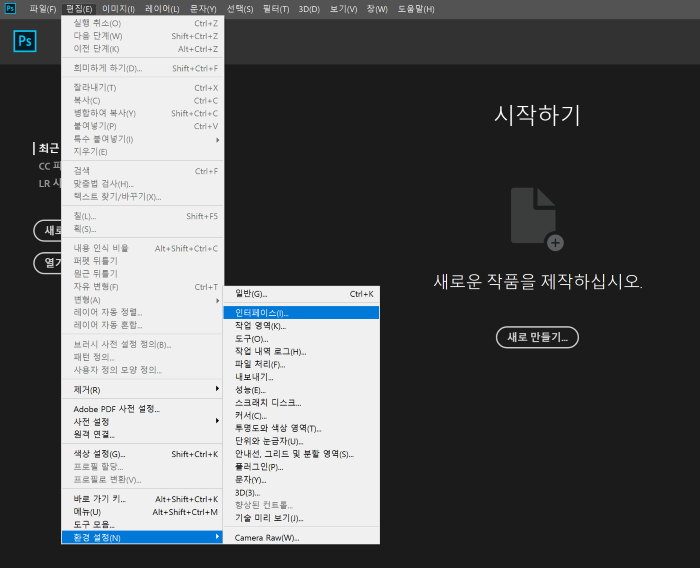Open the 창(W) menu
Image resolution: width=700 pixels, height=568 pixels.
coord(377,9)
